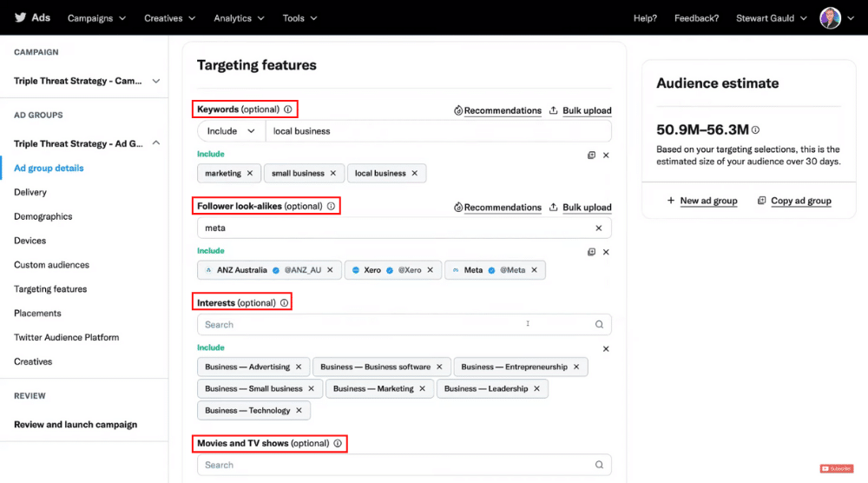Viewport: 868px width, 483px height.
Task: Click audience estimate info icon
Action: point(756,129)
